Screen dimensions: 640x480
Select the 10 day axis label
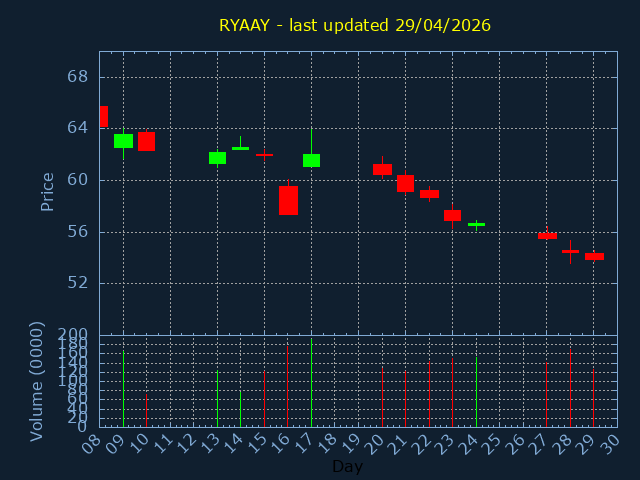[x=139, y=443]
